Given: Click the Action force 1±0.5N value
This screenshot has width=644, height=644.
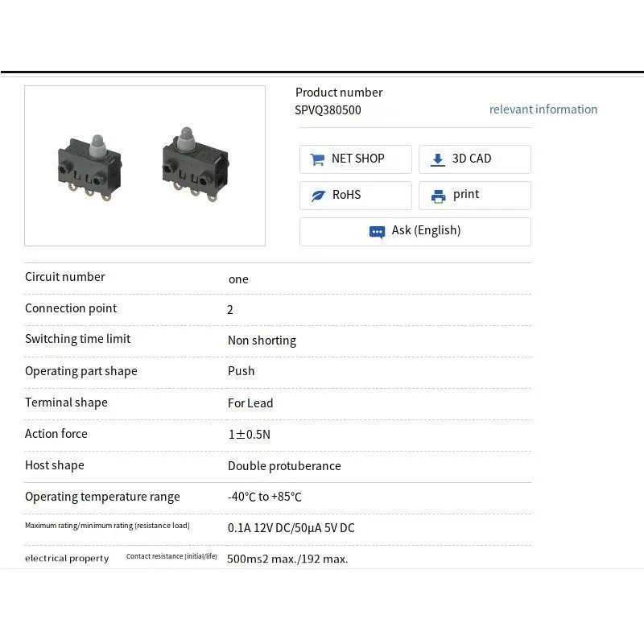Looking at the screenshot, I should click(x=250, y=435).
